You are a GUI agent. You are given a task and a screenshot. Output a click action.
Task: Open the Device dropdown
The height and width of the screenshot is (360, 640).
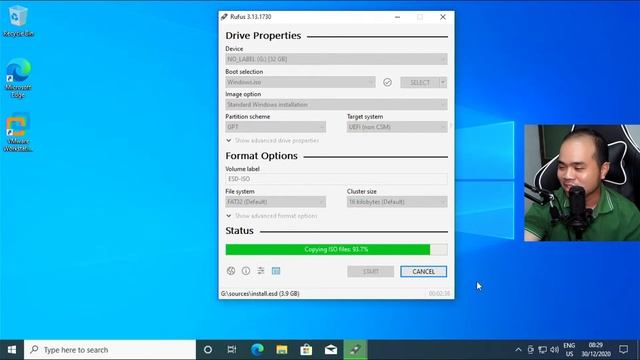pos(336,59)
